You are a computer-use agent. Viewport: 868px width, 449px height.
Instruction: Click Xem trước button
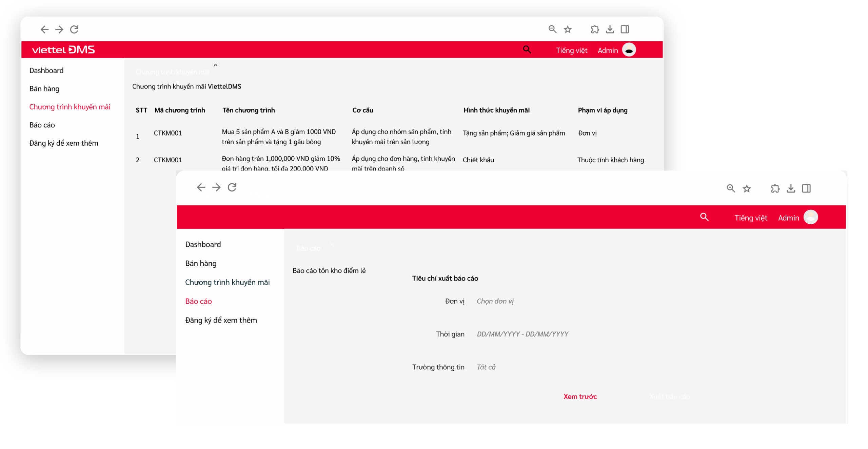point(580,396)
